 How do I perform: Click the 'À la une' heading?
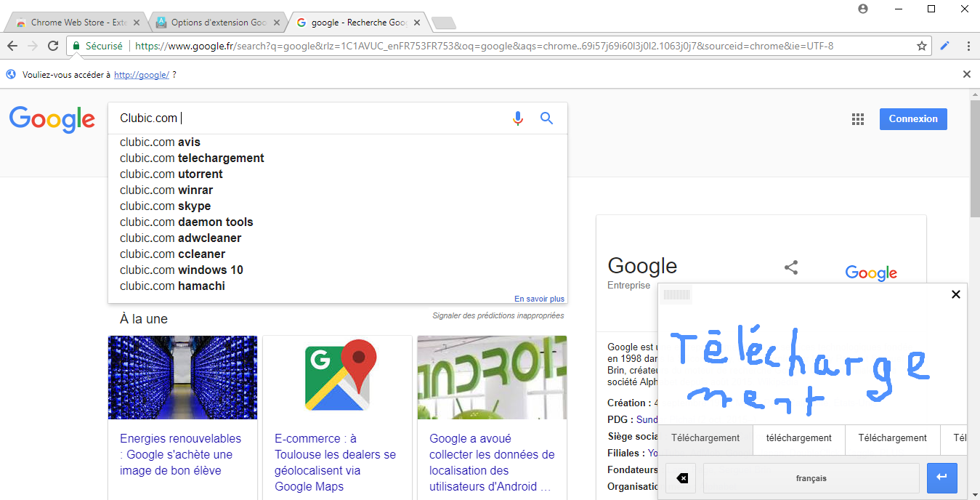144,319
